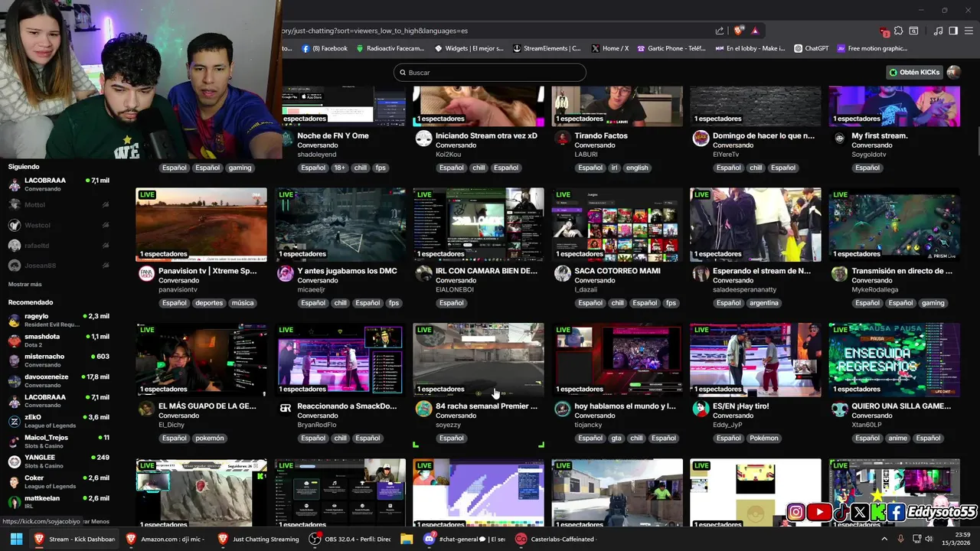980x551 pixels.
Task: Select misternacho in the Recomendado list
Action: [58, 360]
